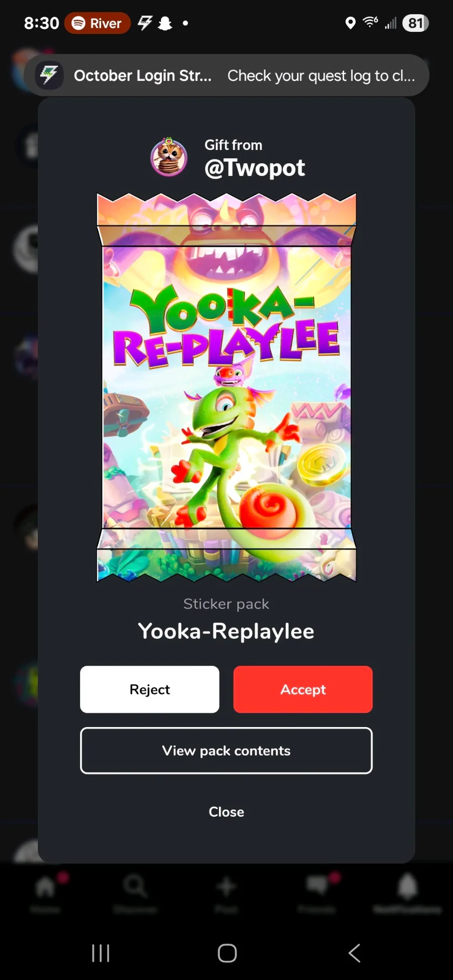Tap Twopot's avatar picture
The image size is (453, 980).
169,157
